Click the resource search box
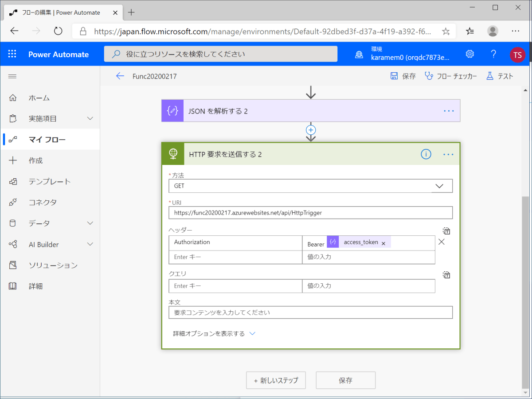The image size is (532, 399). tap(220, 54)
